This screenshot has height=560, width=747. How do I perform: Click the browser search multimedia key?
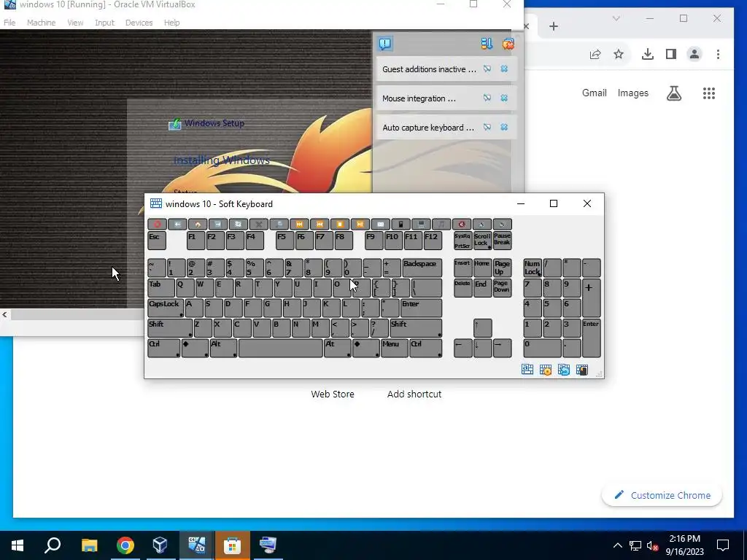(x=279, y=225)
